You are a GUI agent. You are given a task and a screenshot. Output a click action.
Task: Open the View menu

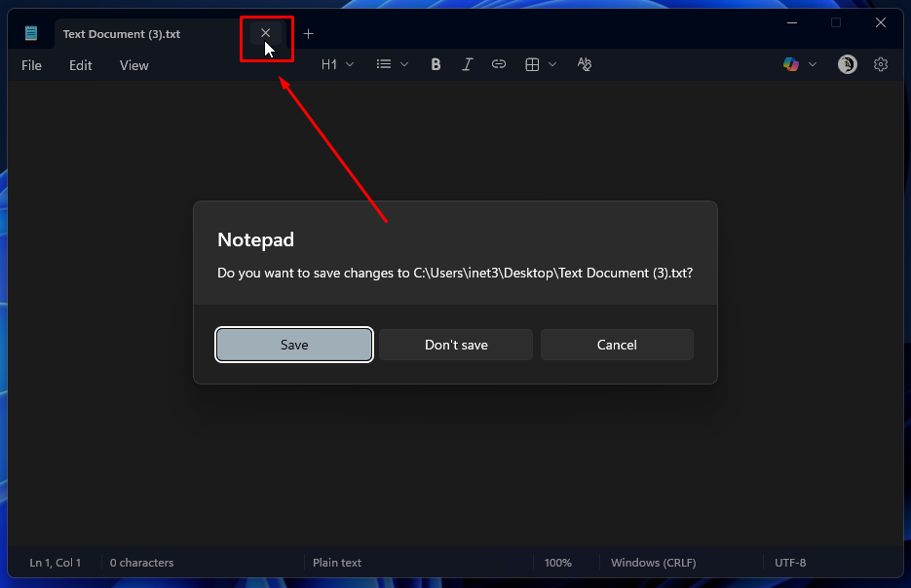pos(134,65)
